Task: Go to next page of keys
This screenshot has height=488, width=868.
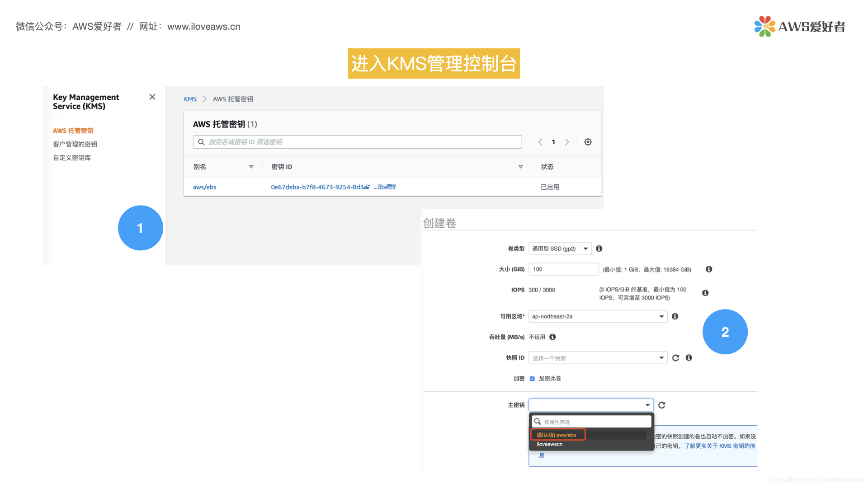Action: (x=567, y=142)
